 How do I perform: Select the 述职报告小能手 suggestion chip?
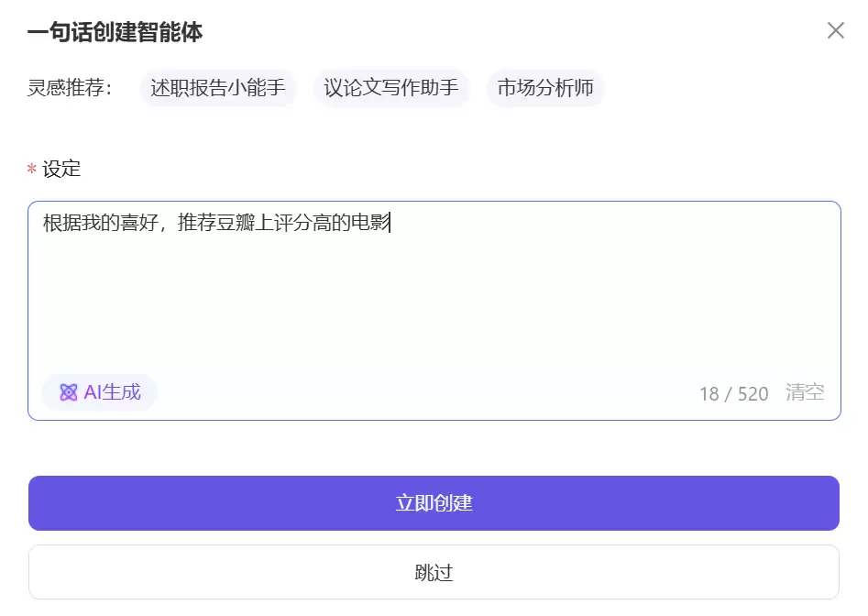point(218,87)
